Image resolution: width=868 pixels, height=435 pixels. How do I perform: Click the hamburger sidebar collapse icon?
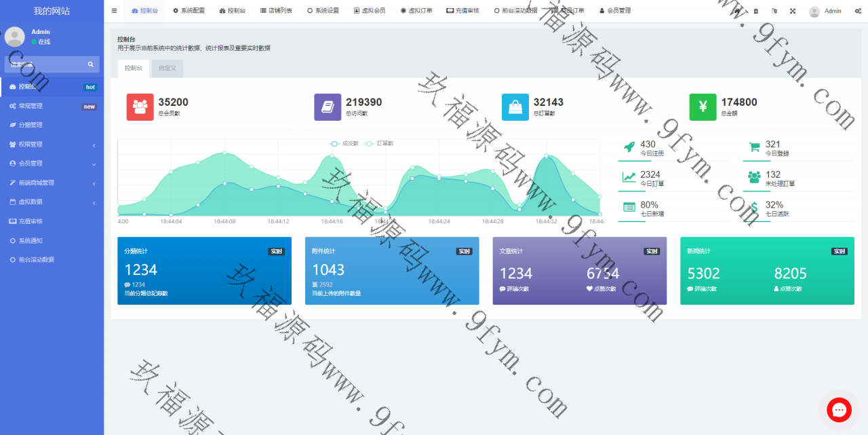[114, 11]
